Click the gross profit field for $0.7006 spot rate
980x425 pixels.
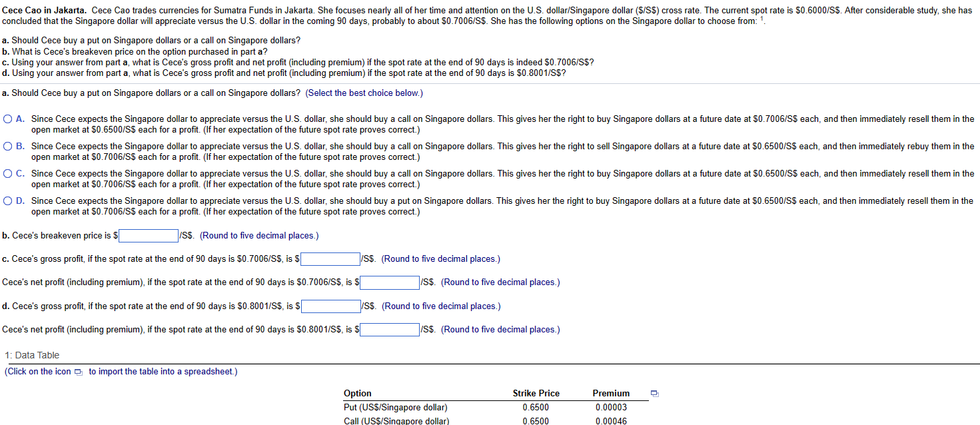pyautogui.click(x=330, y=258)
